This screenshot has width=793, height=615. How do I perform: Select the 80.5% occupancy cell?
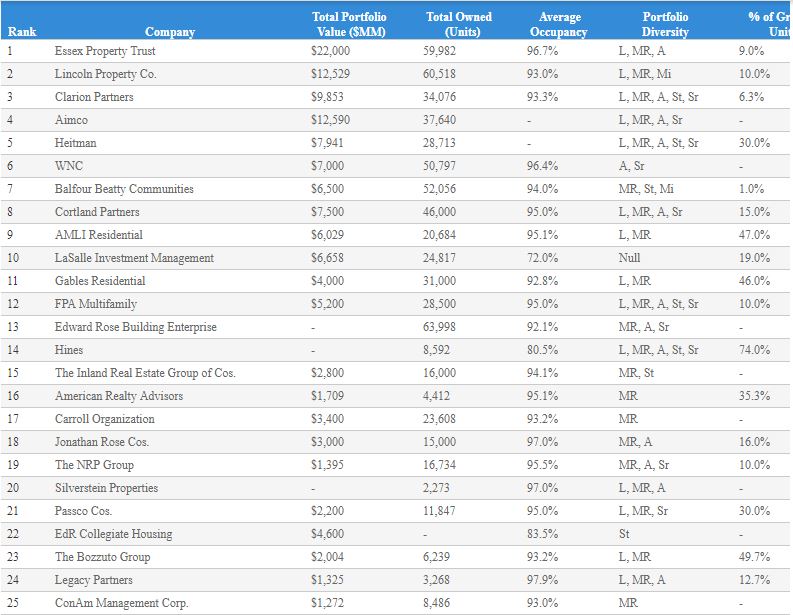coord(542,350)
